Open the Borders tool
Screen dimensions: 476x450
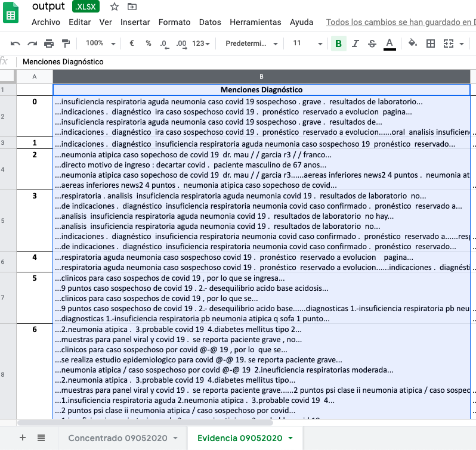tap(431, 44)
